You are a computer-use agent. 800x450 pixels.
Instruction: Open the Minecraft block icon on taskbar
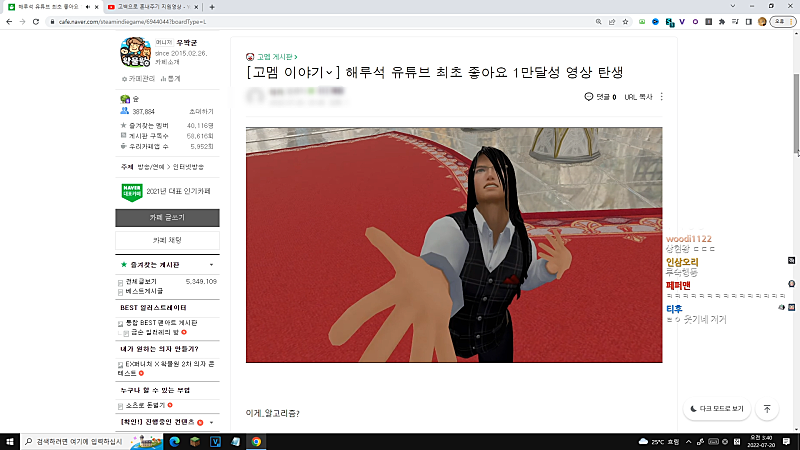(x=195, y=442)
